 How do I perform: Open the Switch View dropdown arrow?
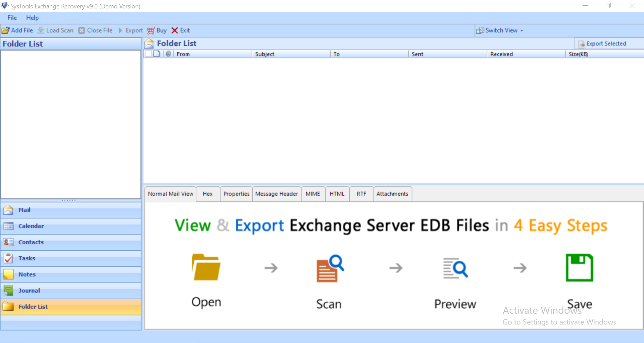click(x=522, y=31)
